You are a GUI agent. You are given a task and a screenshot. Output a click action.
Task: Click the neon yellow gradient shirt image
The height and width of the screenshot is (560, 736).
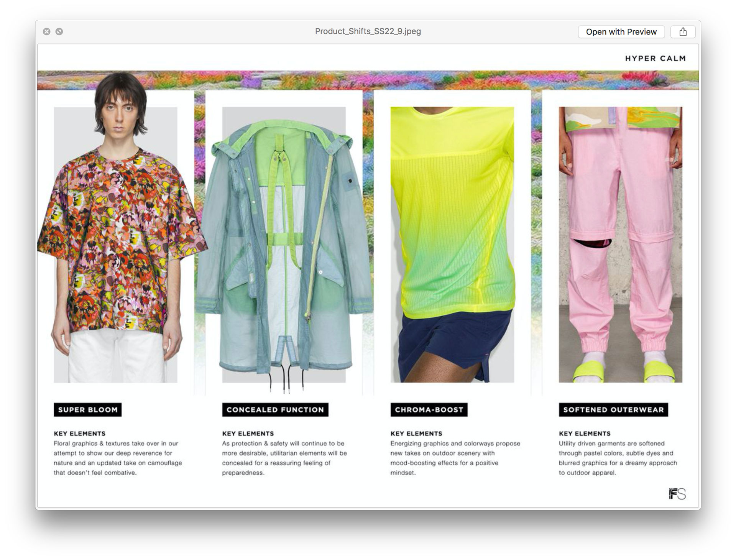coord(452,245)
